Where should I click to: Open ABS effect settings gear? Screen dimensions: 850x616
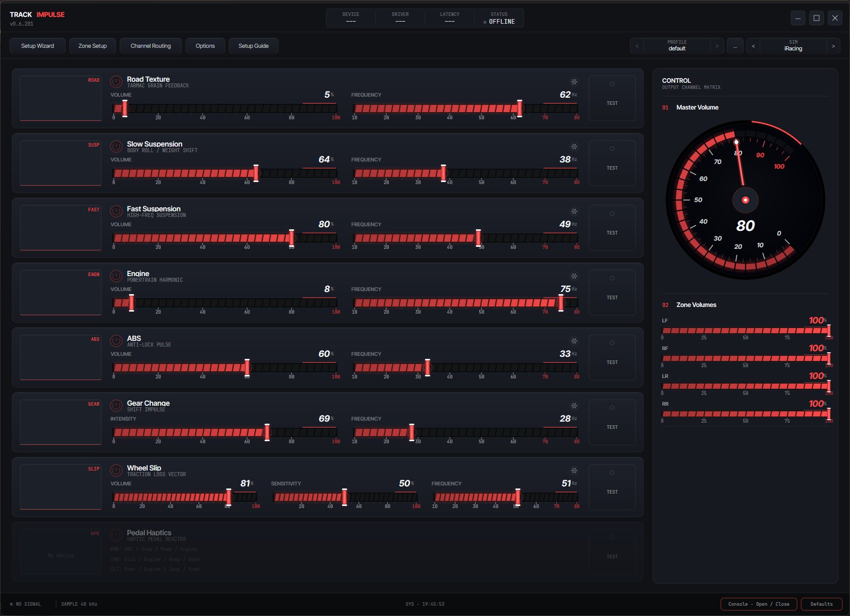(574, 341)
